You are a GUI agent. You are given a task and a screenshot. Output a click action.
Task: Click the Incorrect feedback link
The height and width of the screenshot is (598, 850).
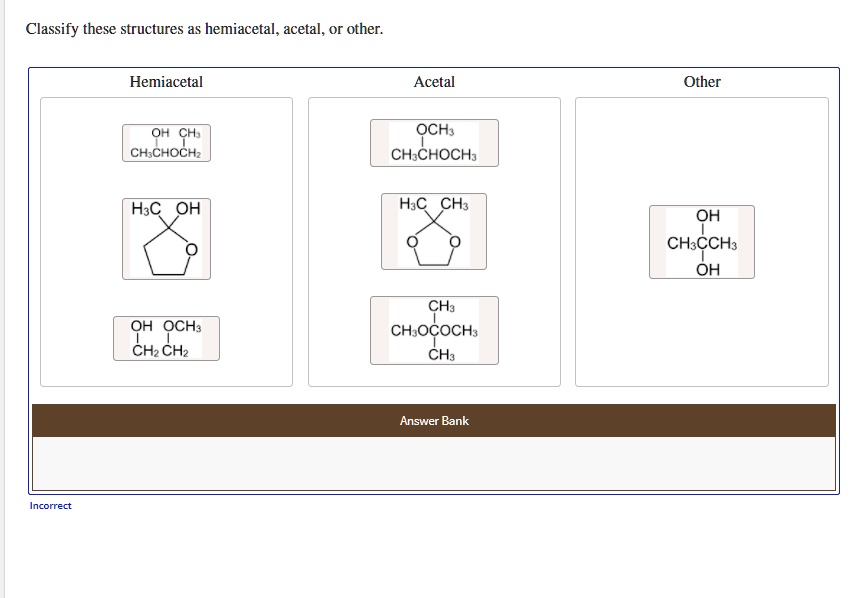pyautogui.click(x=49, y=505)
